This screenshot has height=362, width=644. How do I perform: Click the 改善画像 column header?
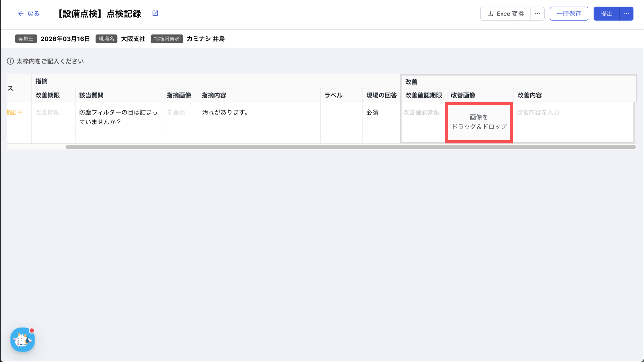pos(463,95)
